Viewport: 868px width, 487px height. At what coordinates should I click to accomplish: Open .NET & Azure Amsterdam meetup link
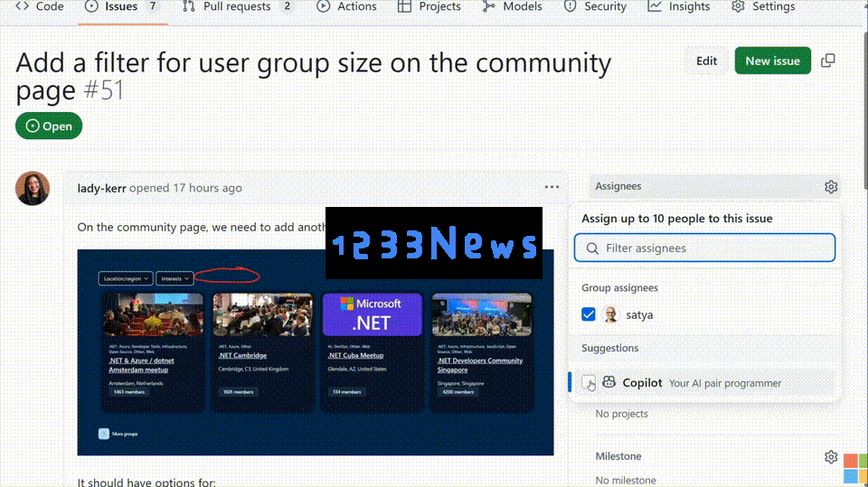[x=141, y=365]
